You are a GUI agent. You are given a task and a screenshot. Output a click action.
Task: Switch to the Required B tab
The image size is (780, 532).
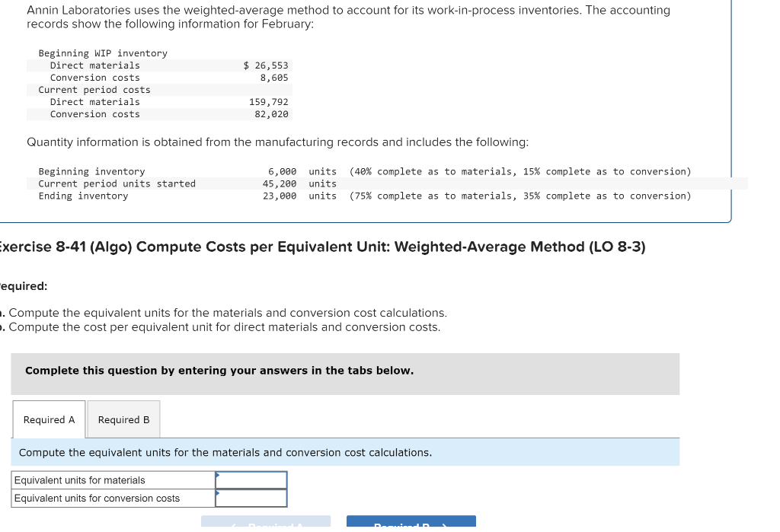click(x=123, y=419)
